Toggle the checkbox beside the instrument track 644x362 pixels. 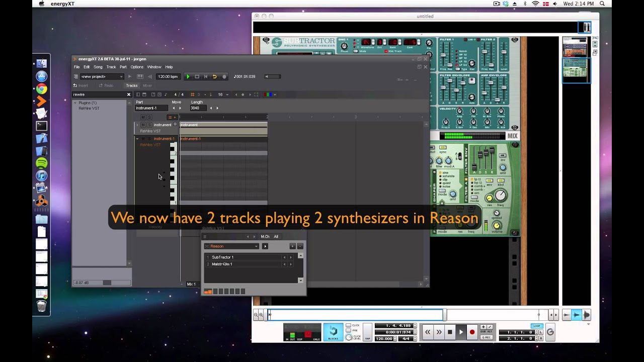click(x=175, y=124)
